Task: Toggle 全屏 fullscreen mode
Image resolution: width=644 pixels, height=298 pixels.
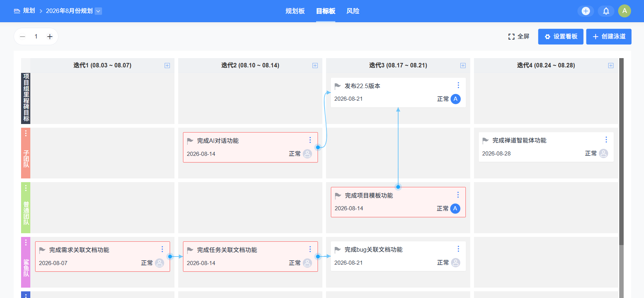Action: tap(519, 37)
